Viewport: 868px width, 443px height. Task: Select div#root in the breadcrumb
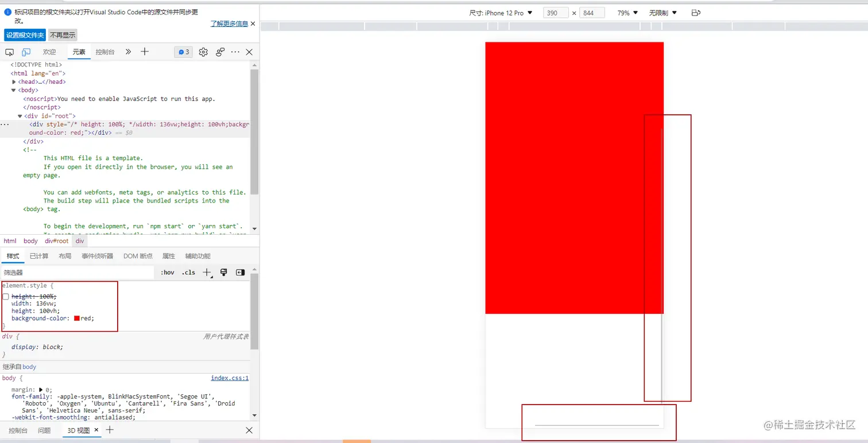point(56,241)
